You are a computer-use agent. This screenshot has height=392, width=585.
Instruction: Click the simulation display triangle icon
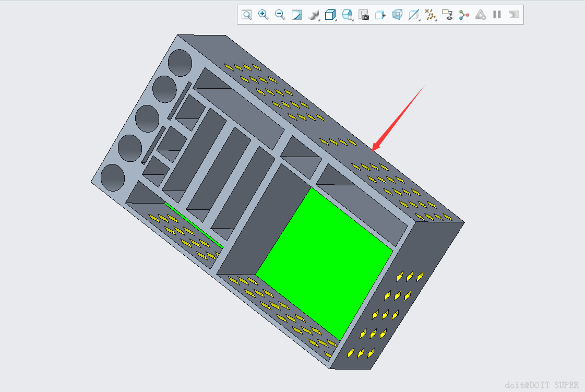(x=481, y=15)
